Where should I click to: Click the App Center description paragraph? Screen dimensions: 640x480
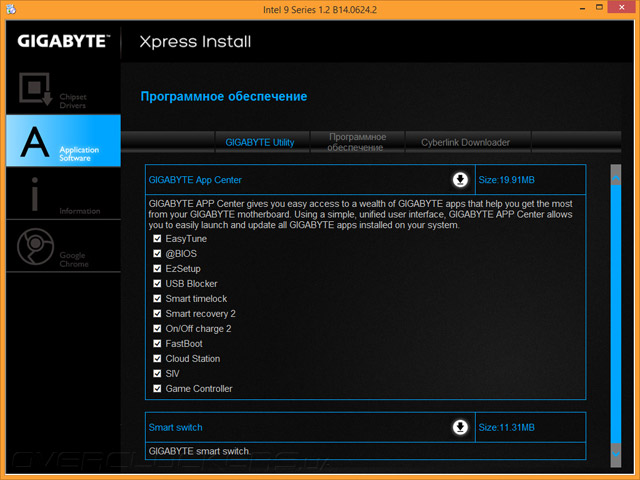[x=360, y=214]
